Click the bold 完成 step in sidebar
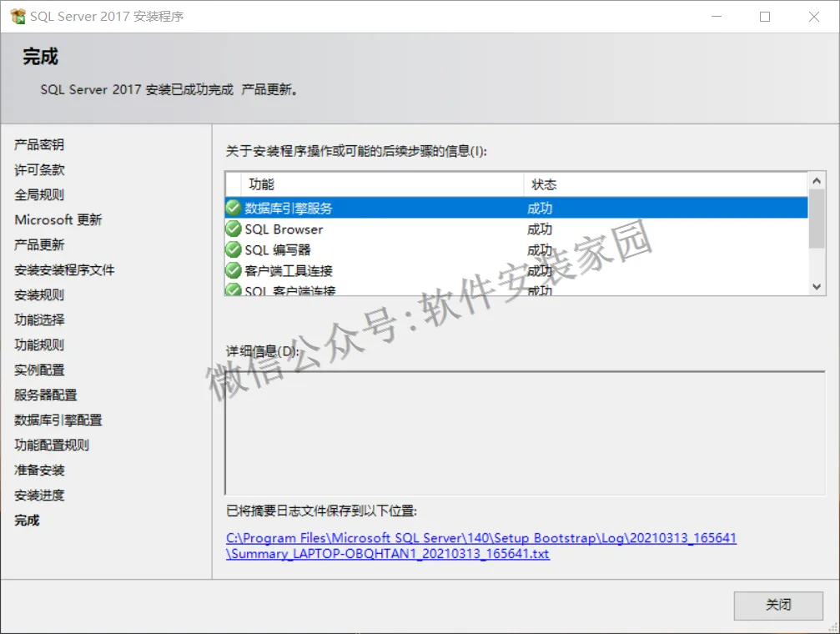This screenshot has height=634, width=840. 27,521
